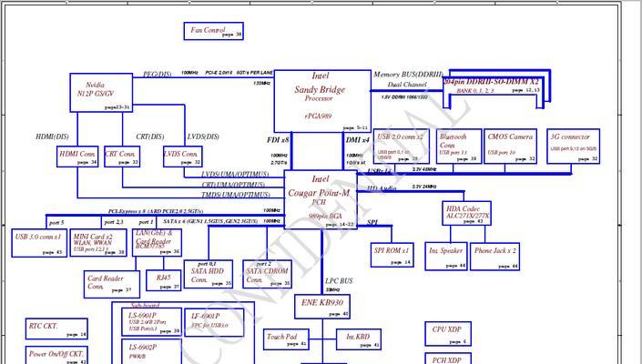
Task: Click the LS-6902P PWR/B block
Action: click(151, 352)
